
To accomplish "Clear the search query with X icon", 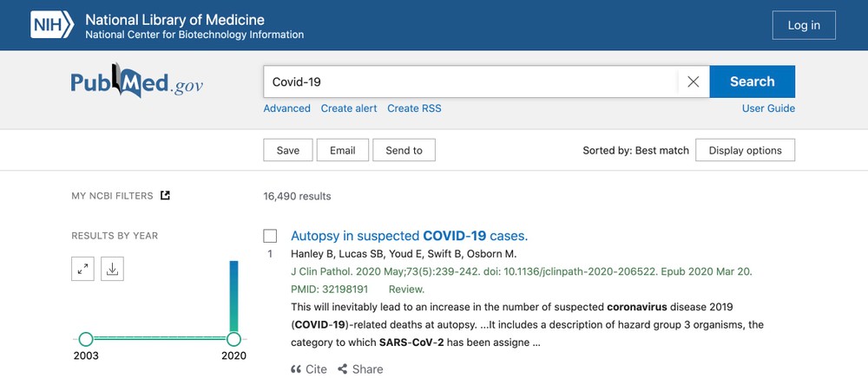I will tap(693, 81).
